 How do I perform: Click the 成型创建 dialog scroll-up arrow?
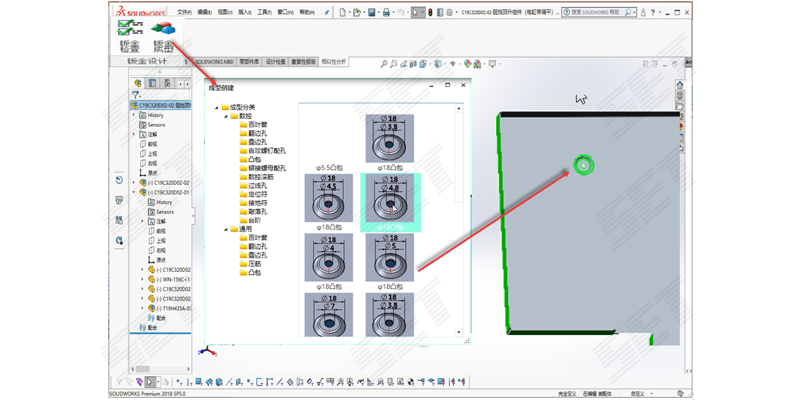459,108
